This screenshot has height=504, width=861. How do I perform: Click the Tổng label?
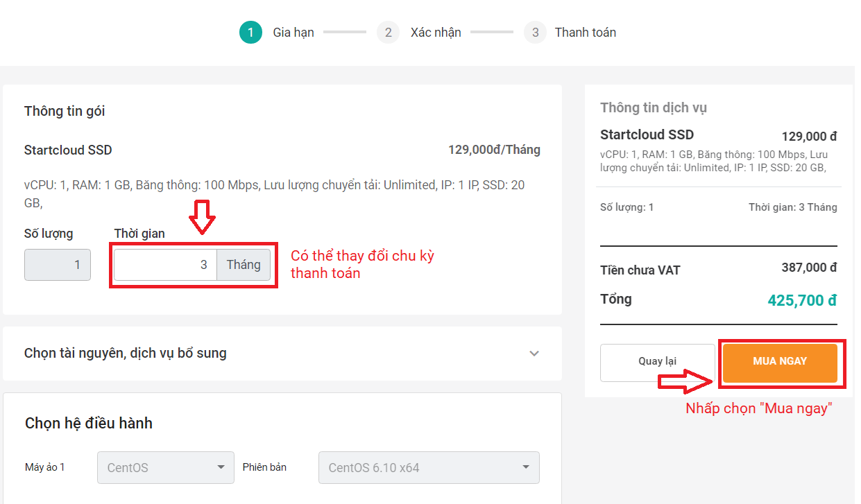616,299
